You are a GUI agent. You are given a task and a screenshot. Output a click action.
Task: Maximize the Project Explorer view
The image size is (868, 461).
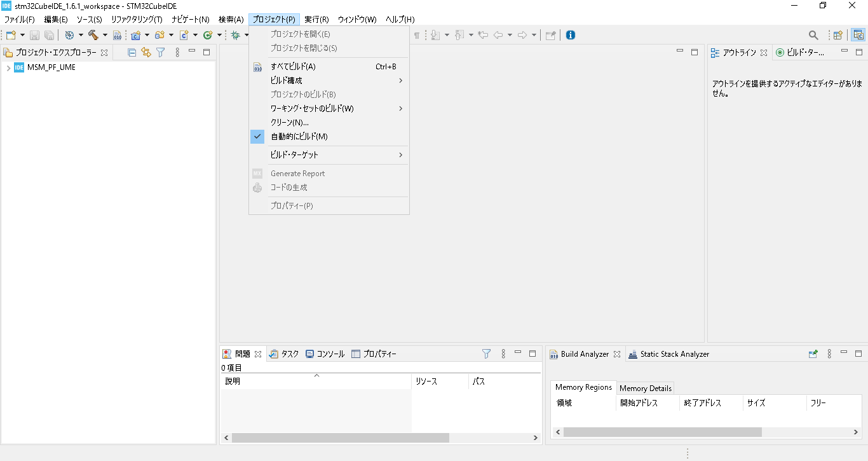[207, 52]
